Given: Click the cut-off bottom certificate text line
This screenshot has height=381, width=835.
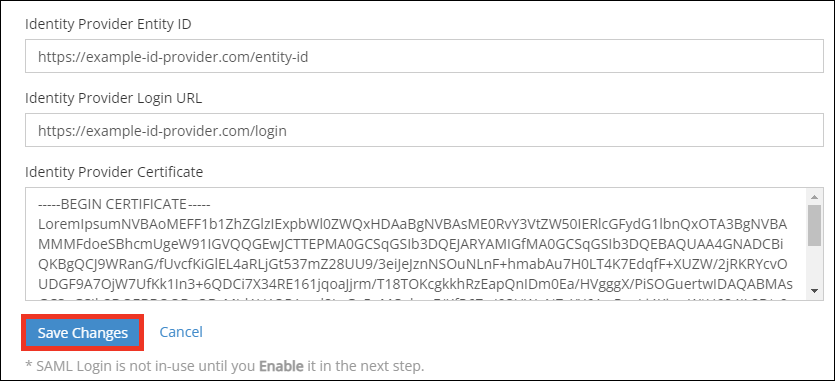Looking at the screenshot, I should 413,298.
